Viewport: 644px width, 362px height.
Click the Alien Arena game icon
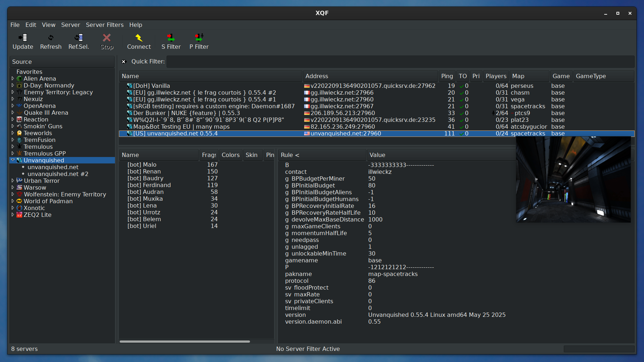[20, 78]
